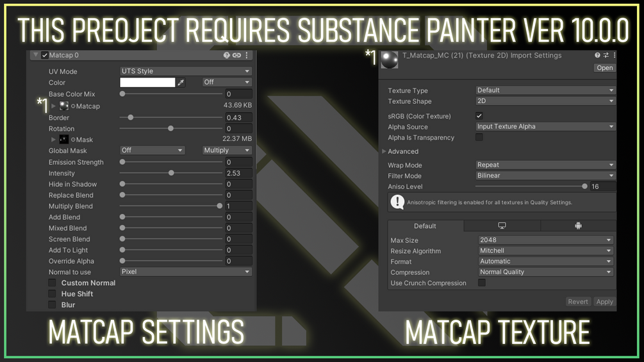Open the Import Settings three-dot menu
Image resolution: width=644 pixels, height=362 pixels.
(614, 55)
